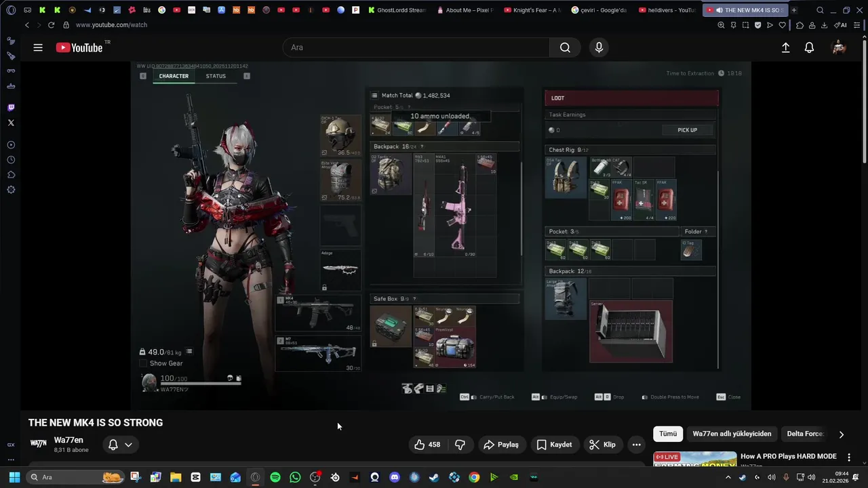Open Steam from the taskbar
This screenshot has width=868, height=488.
click(434, 477)
